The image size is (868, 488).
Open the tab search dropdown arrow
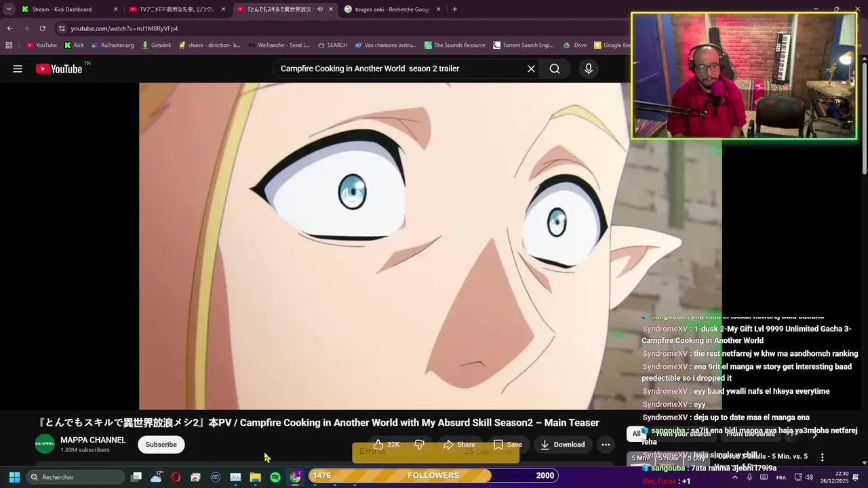tap(9, 9)
